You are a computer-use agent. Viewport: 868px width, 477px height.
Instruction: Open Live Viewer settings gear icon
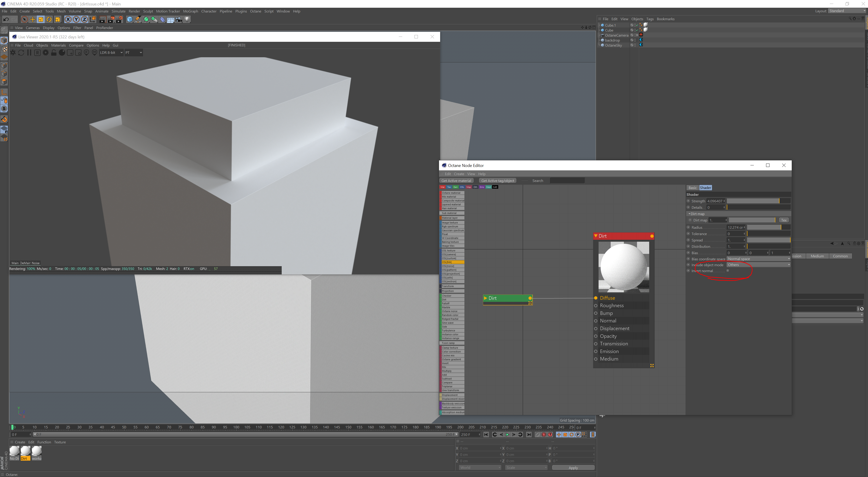(45, 53)
